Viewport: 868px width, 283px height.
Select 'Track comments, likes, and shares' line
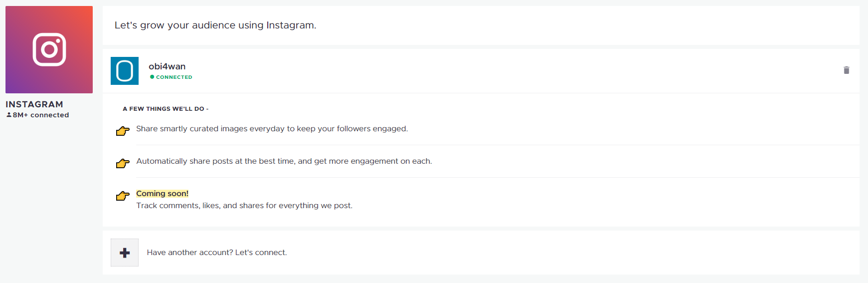244,206
